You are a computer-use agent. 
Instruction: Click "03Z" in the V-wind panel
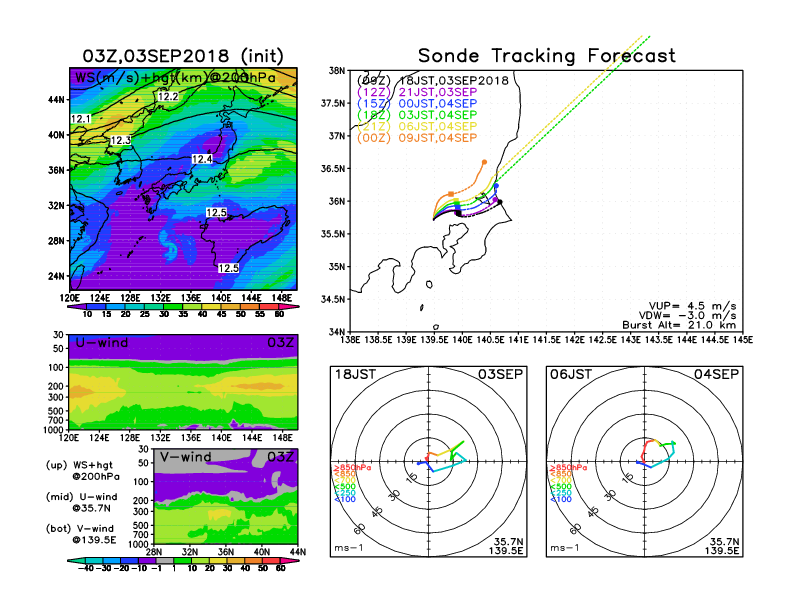point(280,457)
